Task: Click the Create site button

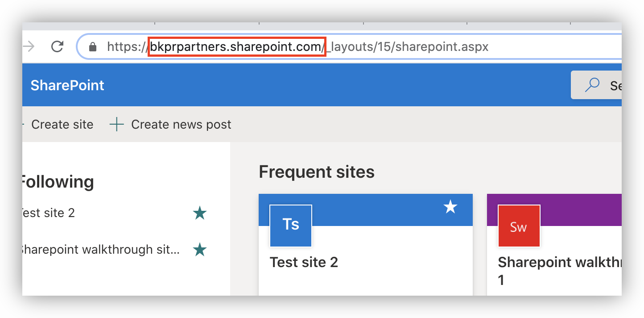Action: click(x=62, y=125)
